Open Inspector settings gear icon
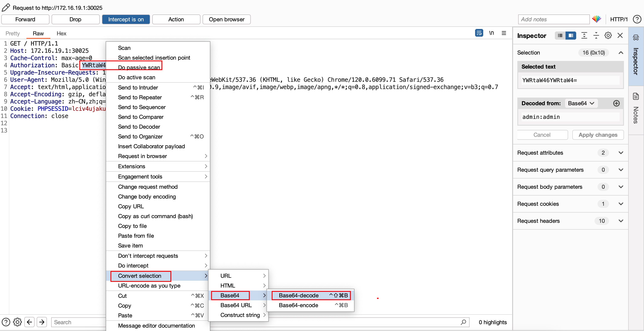The width and height of the screenshot is (644, 331). tap(608, 35)
